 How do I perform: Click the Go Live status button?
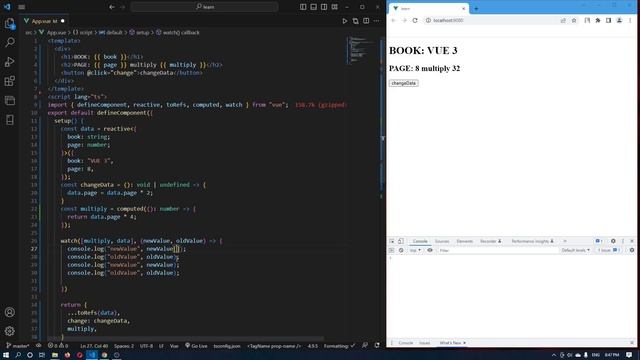coord(196,346)
